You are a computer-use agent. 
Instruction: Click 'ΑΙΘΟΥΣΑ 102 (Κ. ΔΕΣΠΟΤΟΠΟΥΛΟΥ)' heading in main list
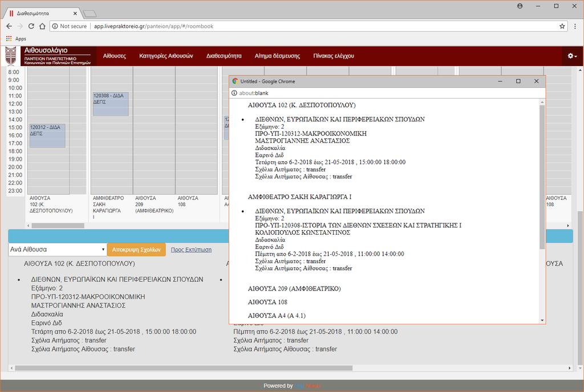tap(79, 264)
